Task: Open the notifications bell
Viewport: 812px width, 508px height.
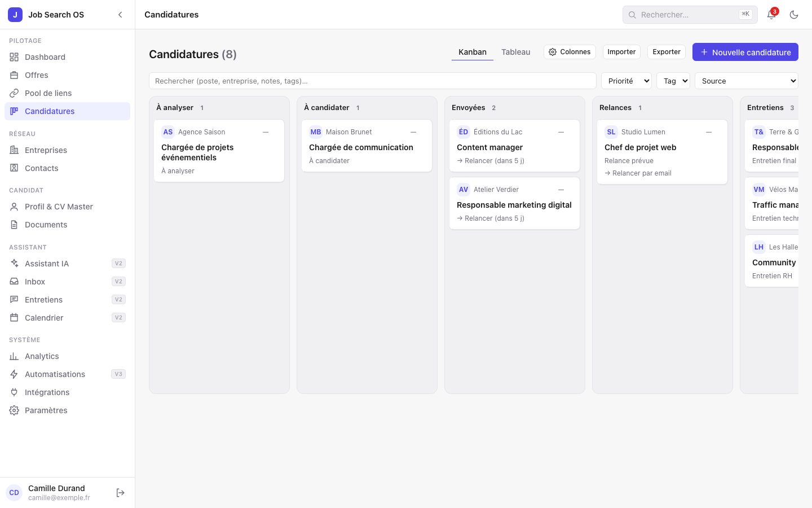Action: pyautogui.click(x=771, y=15)
